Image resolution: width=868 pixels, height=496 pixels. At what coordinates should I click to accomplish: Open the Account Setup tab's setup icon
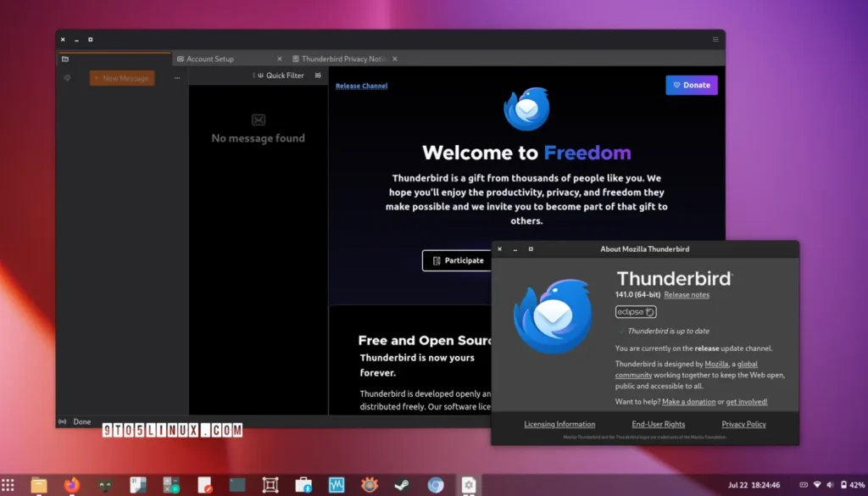(181, 59)
